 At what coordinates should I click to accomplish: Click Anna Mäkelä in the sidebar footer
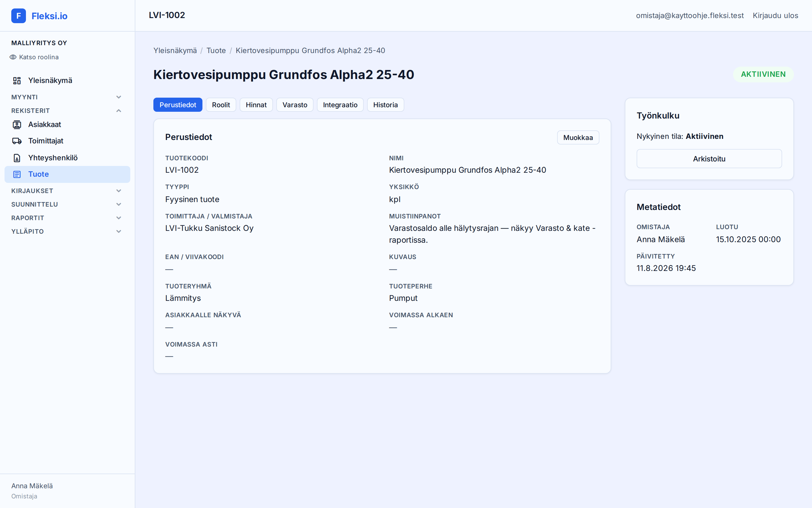tap(32, 486)
